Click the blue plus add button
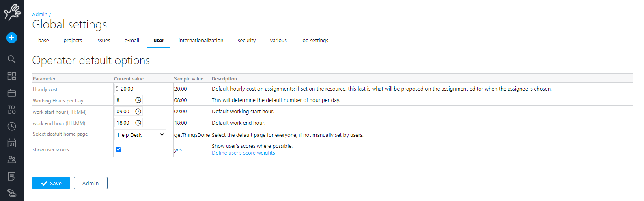The height and width of the screenshot is (201, 644). pyautogui.click(x=12, y=38)
